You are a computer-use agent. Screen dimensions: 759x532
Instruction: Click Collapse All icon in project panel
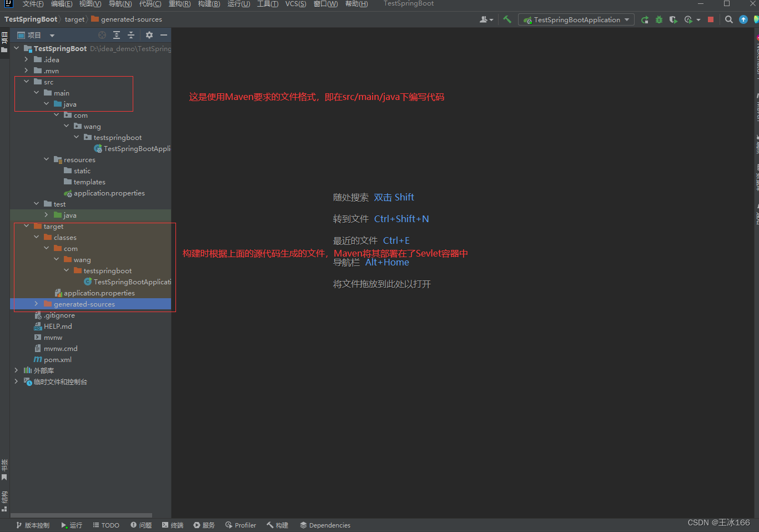click(131, 35)
